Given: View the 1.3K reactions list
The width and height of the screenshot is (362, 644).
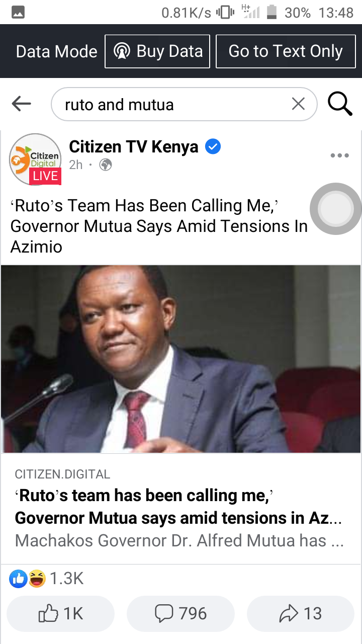Looking at the screenshot, I should (46, 579).
